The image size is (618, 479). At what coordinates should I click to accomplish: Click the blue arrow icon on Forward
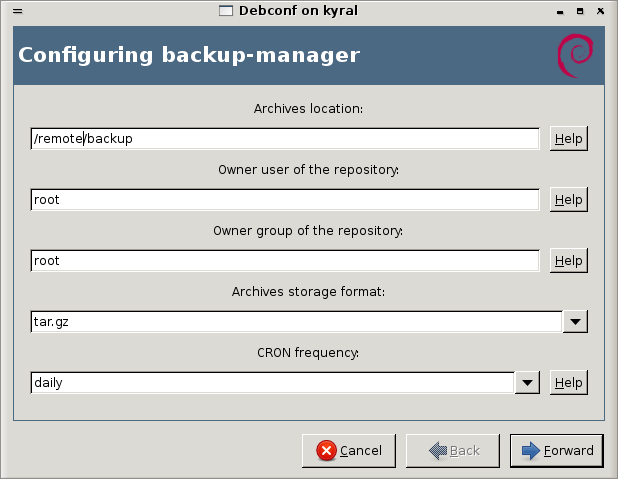coord(531,451)
